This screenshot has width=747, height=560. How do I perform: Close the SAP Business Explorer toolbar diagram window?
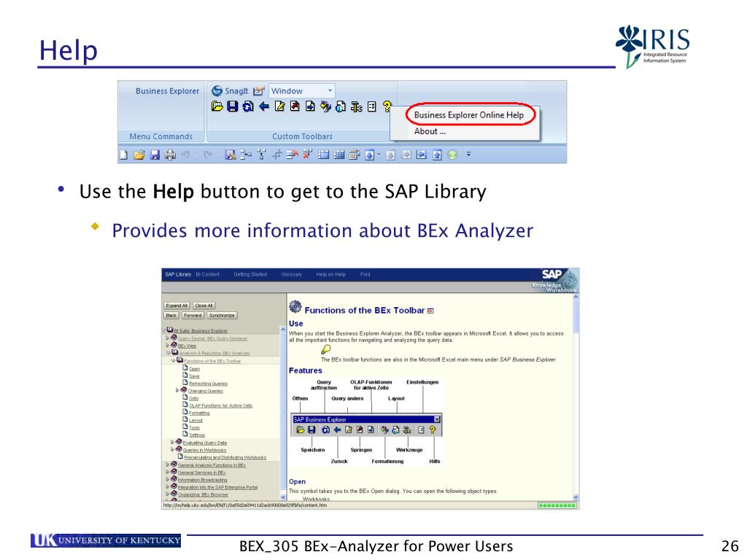(x=437, y=419)
